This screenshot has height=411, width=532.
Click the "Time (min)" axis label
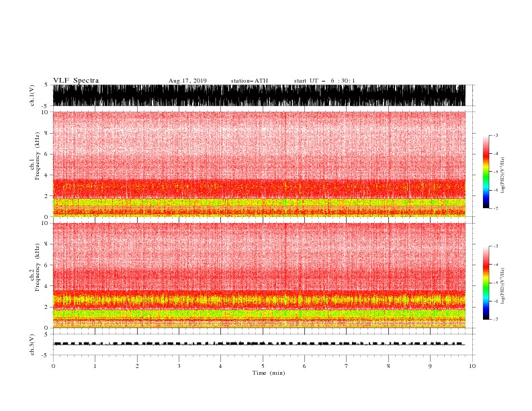point(269,373)
